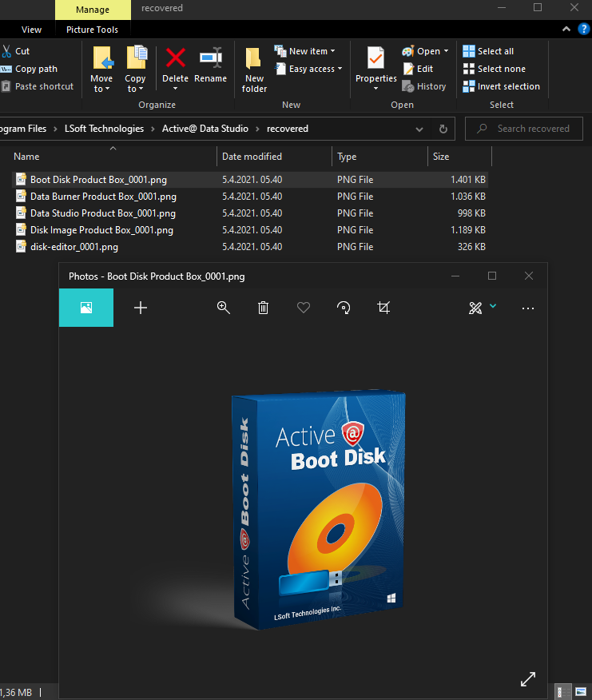Open the See more ellipsis menu in Photos

(x=528, y=308)
